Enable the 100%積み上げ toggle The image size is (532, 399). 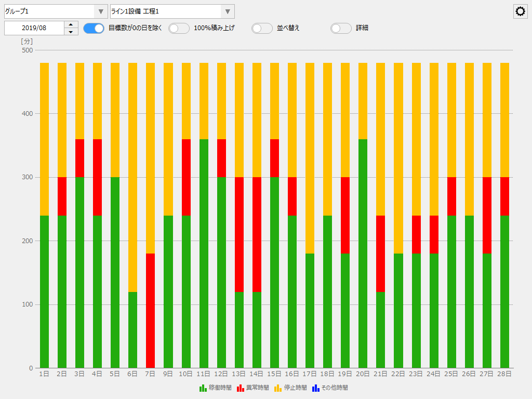click(x=179, y=28)
